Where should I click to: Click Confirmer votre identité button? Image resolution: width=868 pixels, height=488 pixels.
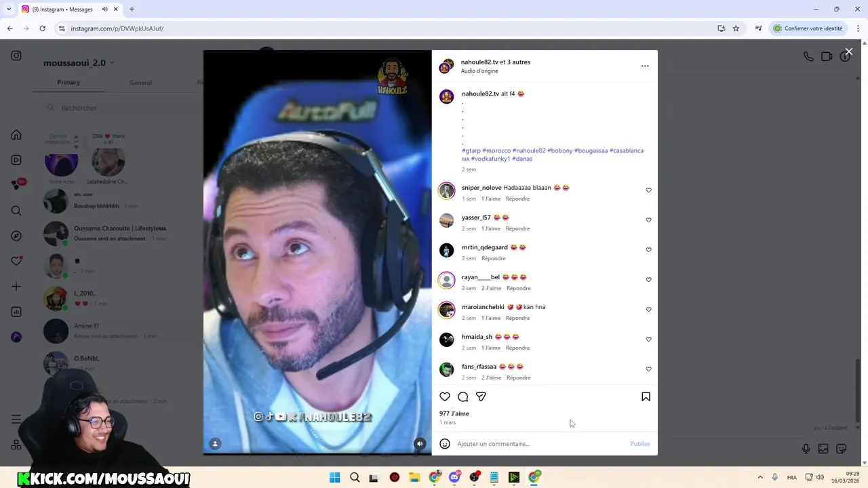[x=808, y=28]
